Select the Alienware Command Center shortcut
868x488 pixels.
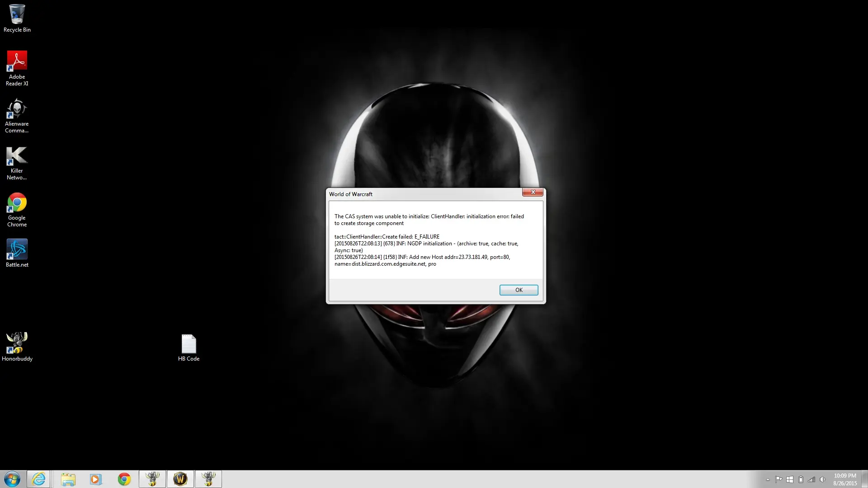[x=17, y=116]
